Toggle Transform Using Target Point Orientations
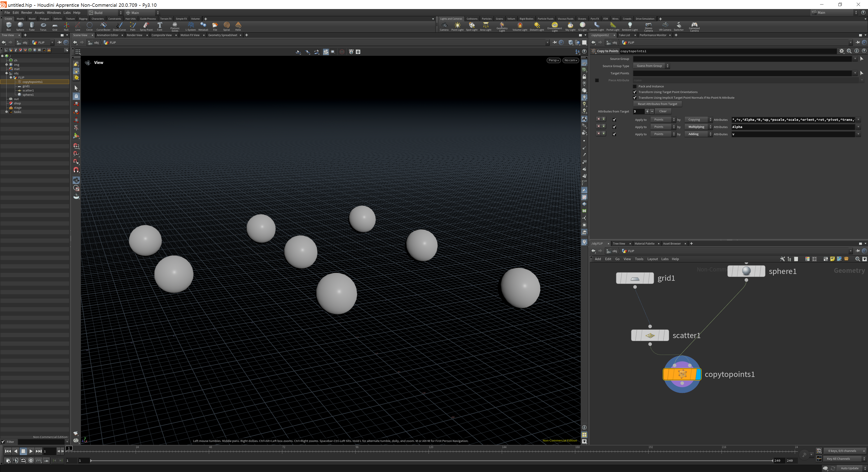Screen dimensions: 868x472 point(635,92)
